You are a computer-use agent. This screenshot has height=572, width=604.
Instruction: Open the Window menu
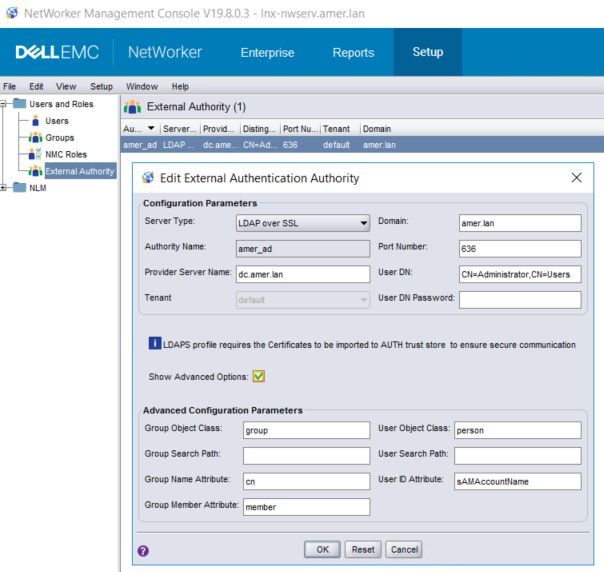coord(141,87)
